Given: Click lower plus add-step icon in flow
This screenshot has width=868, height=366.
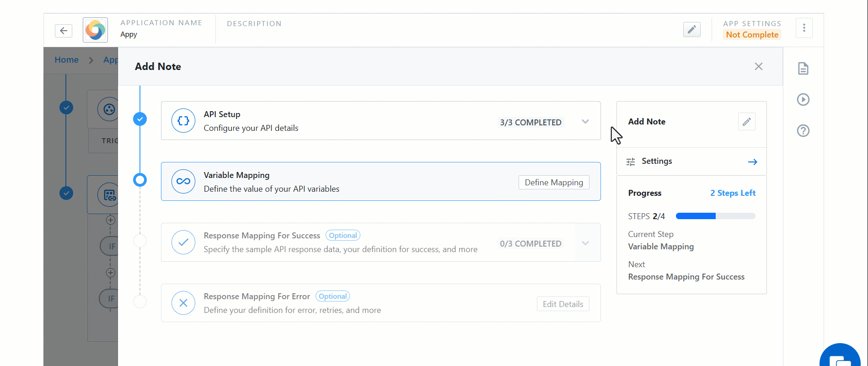Looking at the screenshot, I should (x=110, y=273).
